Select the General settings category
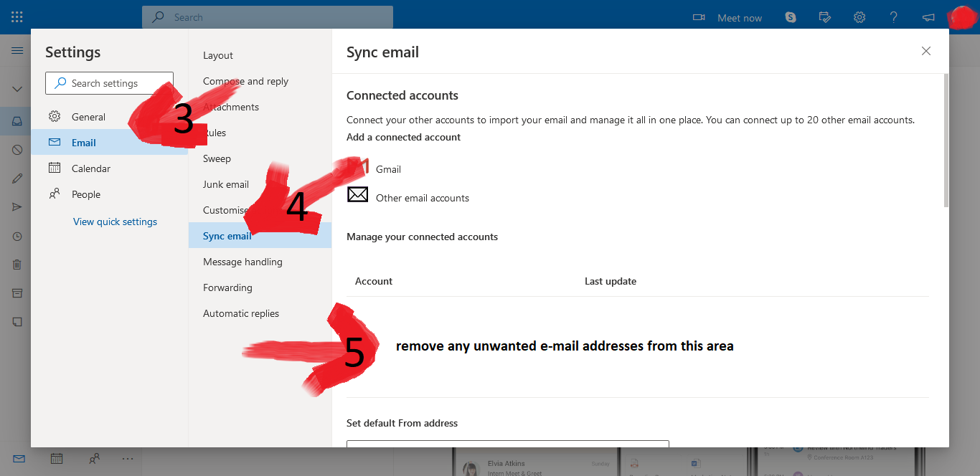The image size is (980, 476). (x=88, y=117)
